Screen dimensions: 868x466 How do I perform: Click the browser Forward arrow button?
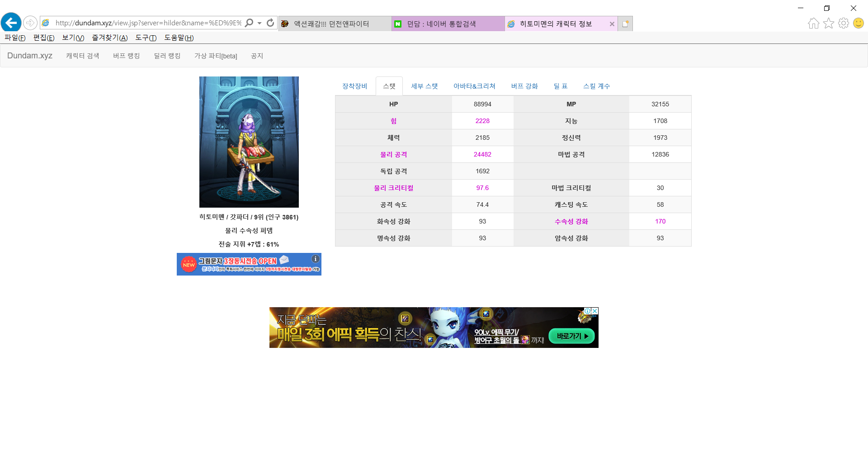[x=30, y=23]
